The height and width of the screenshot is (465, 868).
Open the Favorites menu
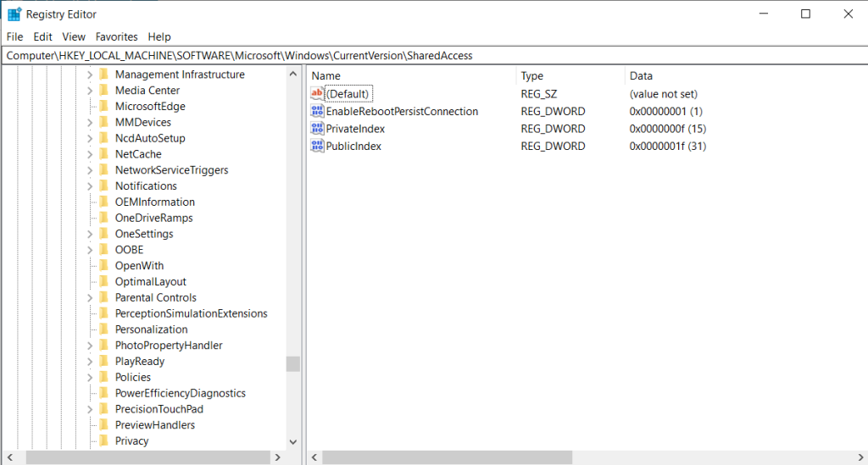116,36
